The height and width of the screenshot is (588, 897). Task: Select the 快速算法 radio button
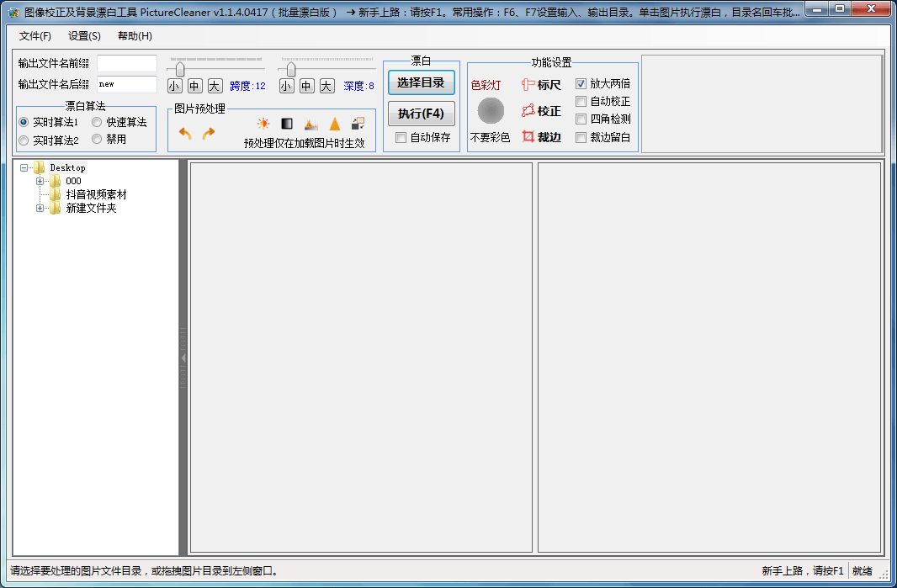click(98, 122)
